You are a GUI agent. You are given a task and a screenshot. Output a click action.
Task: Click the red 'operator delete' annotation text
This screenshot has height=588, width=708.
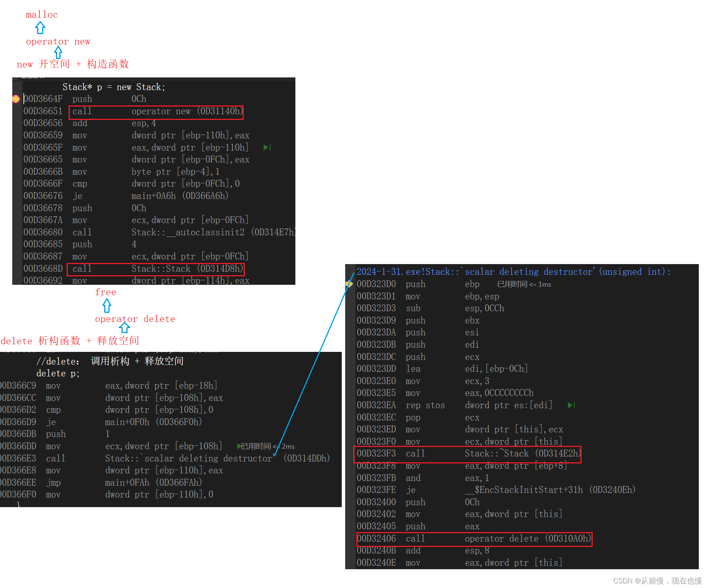pos(135,319)
